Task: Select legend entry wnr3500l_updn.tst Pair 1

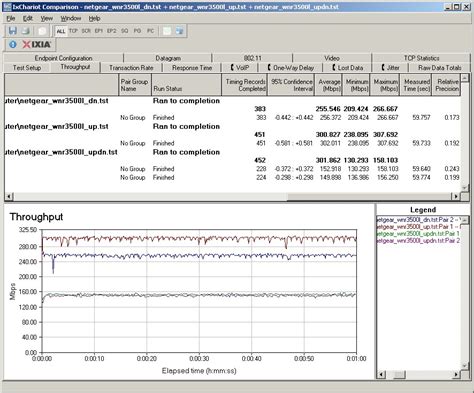Action: point(419,233)
